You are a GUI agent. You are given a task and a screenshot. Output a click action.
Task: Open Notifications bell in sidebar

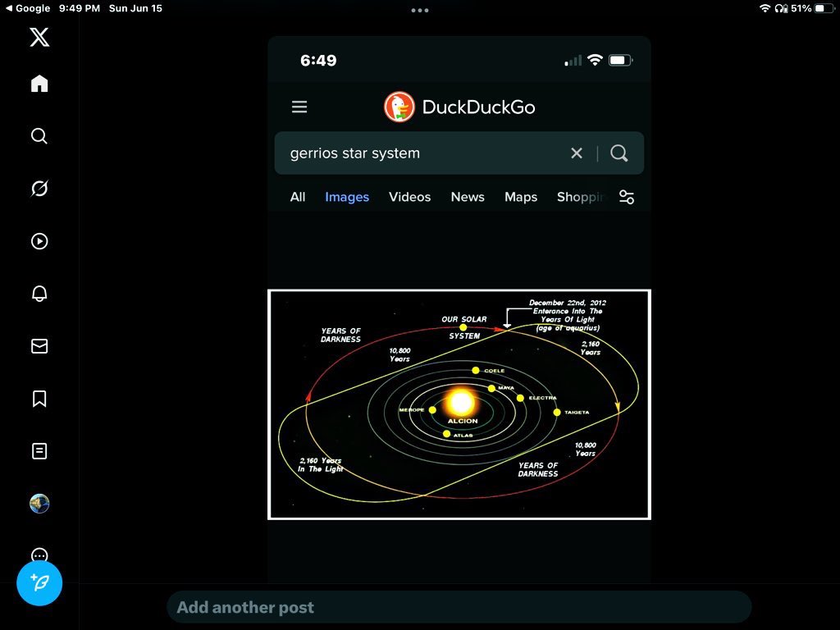click(39, 294)
